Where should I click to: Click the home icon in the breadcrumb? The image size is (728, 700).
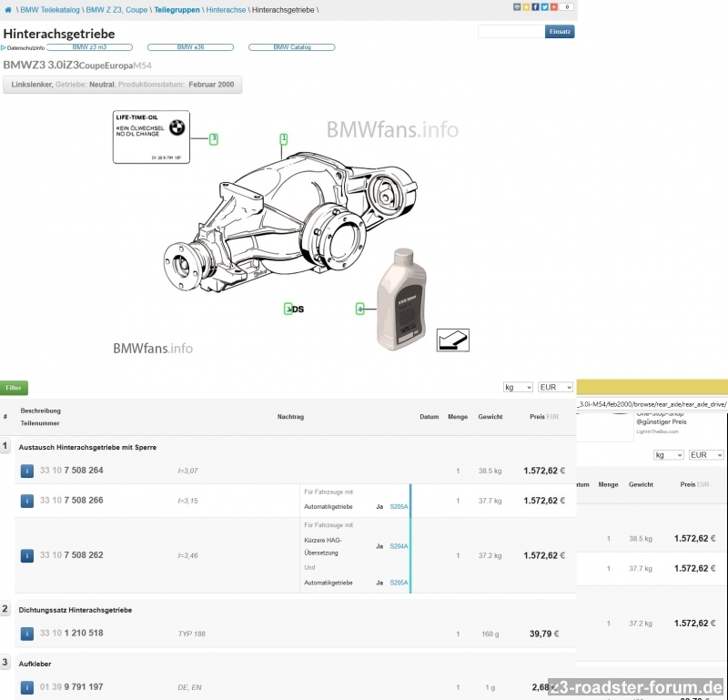pos(8,9)
